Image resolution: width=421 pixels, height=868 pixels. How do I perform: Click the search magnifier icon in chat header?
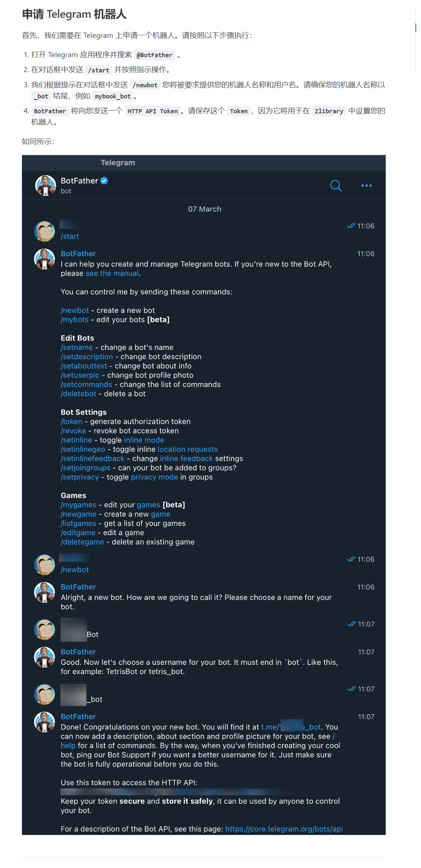[x=336, y=185]
